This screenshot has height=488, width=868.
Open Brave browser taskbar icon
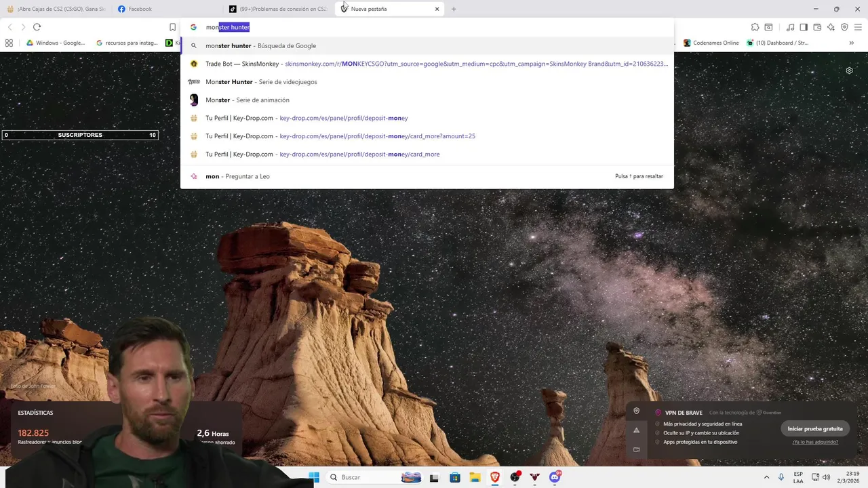(x=495, y=477)
